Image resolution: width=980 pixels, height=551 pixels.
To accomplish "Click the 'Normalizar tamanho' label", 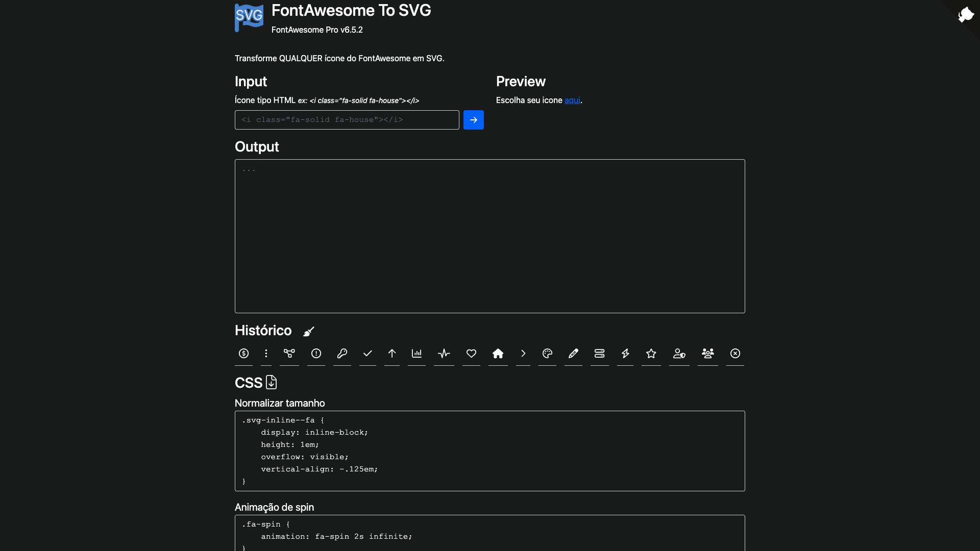I will 280,404.
